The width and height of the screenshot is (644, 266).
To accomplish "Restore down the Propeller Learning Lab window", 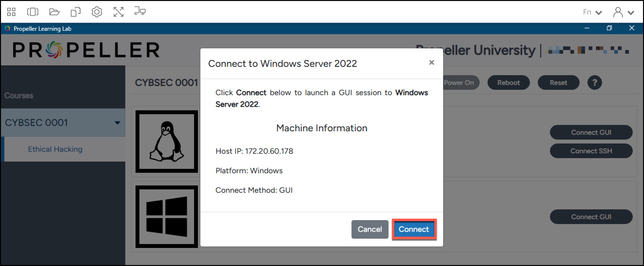I will pos(609,28).
